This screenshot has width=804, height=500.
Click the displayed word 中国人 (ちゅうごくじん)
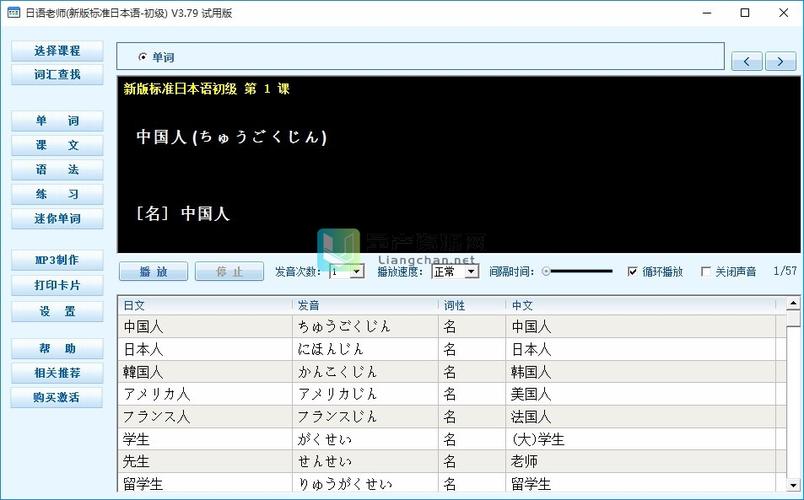click(231, 137)
